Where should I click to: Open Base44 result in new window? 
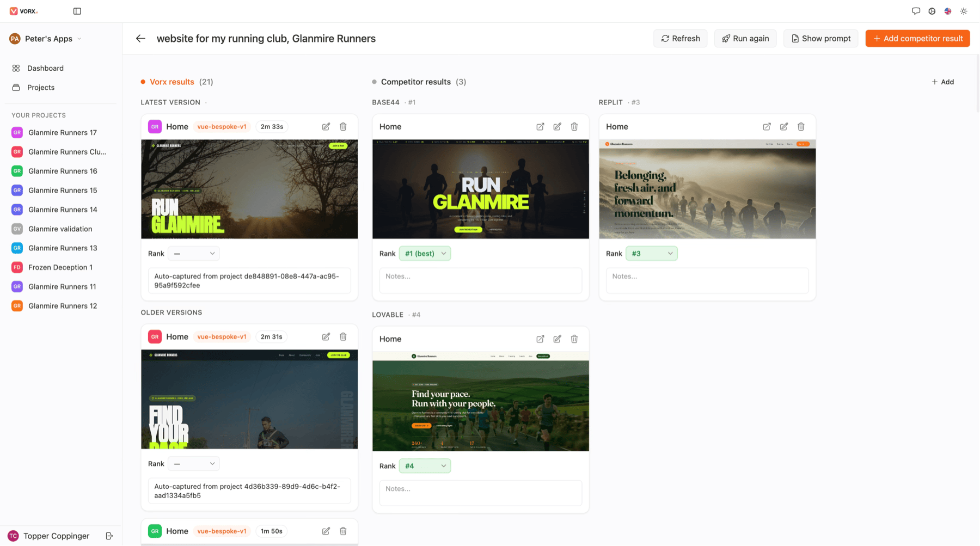point(540,127)
